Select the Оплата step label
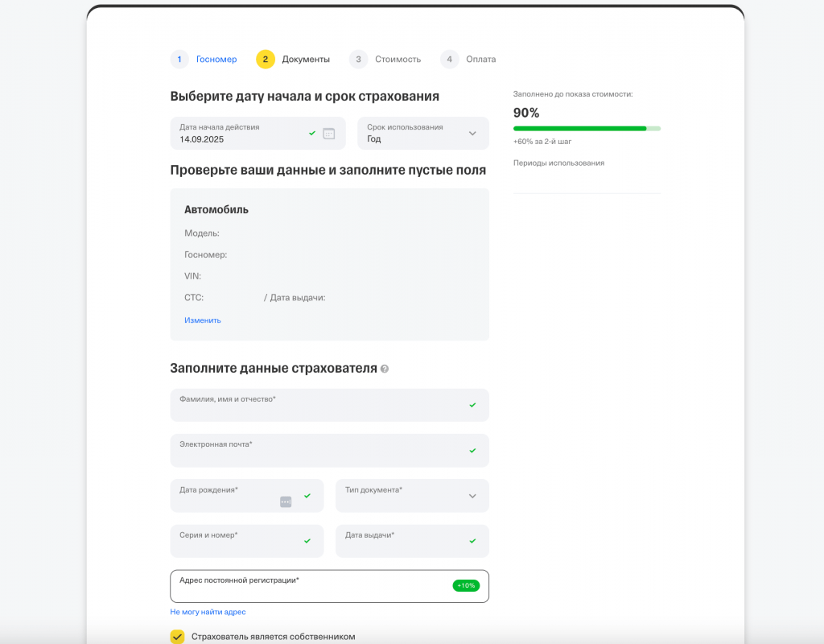This screenshot has height=644, width=824. pos(480,59)
